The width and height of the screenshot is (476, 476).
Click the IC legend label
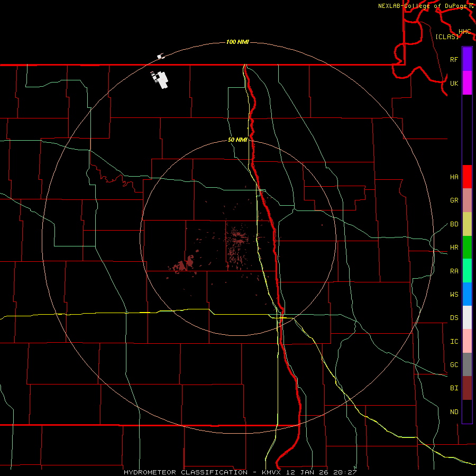pos(454,342)
